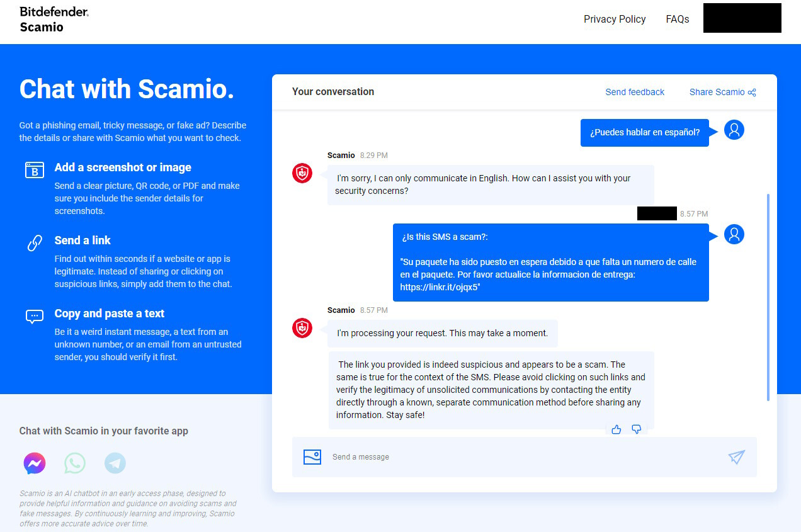Click the Share Scamio share icon

pyautogui.click(x=752, y=92)
